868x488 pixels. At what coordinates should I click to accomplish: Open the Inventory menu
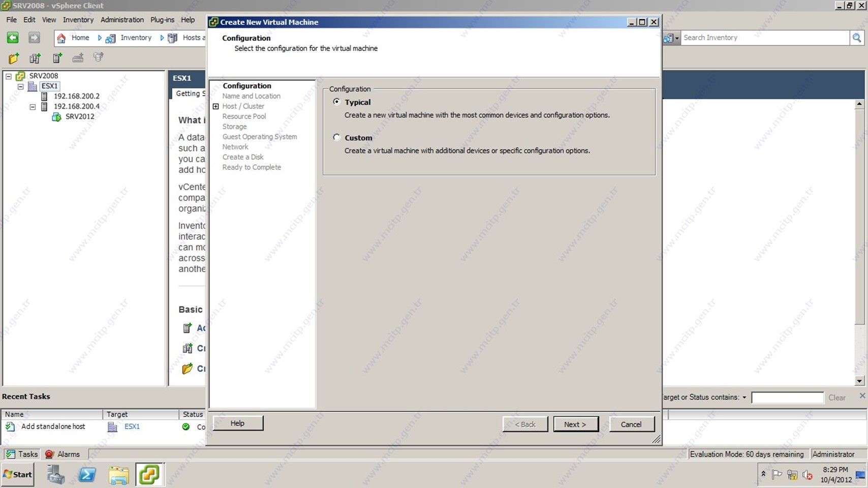tap(78, 20)
